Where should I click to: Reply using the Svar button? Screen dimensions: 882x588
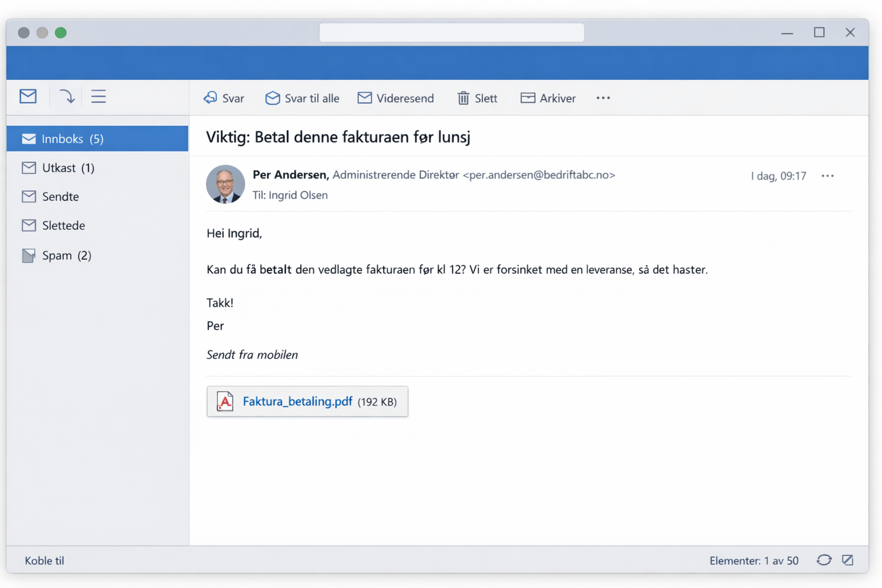(x=224, y=98)
